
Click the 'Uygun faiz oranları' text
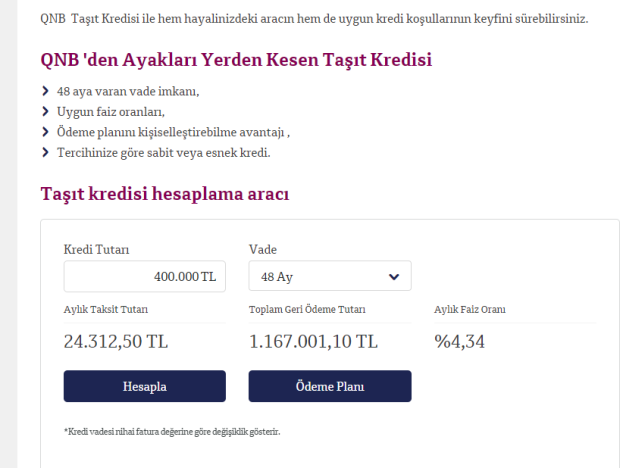point(111,112)
